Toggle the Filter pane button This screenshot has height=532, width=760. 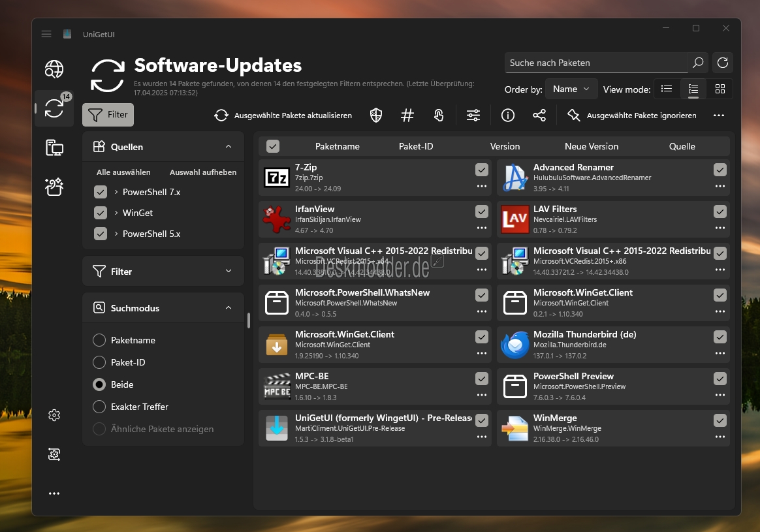pos(108,115)
